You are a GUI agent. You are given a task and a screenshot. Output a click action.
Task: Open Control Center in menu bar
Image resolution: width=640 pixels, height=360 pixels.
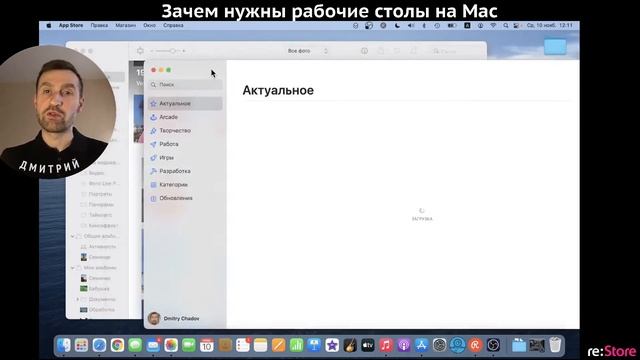point(516,25)
